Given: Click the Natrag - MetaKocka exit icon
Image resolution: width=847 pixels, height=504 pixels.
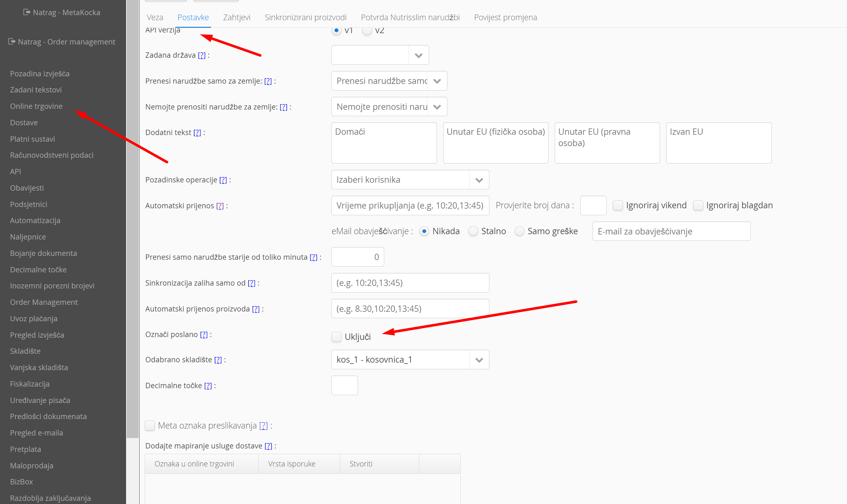Looking at the screenshot, I should pos(27,12).
